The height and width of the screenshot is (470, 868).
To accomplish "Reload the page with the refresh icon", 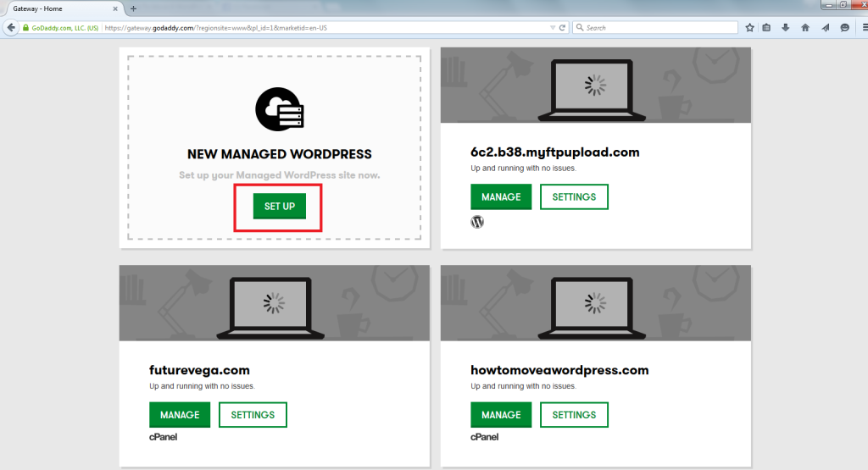I will [x=563, y=28].
